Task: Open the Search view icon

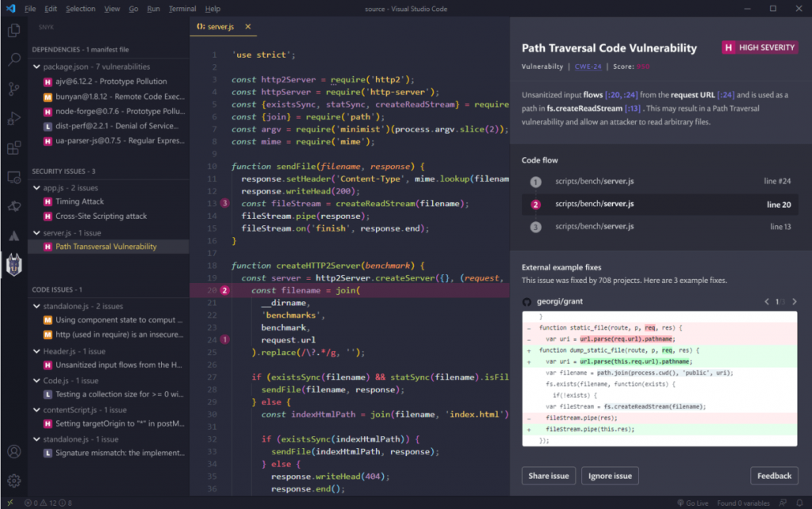Action: pyautogui.click(x=14, y=59)
